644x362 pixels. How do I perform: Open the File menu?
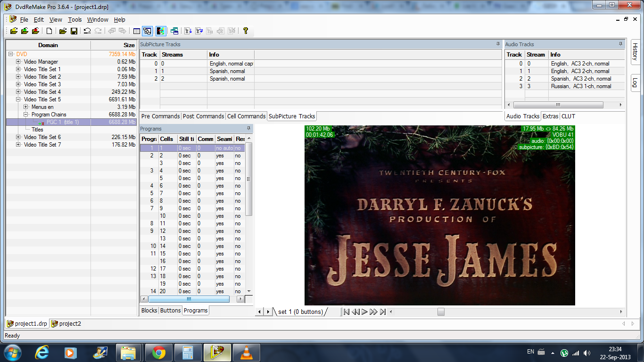pos(24,20)
